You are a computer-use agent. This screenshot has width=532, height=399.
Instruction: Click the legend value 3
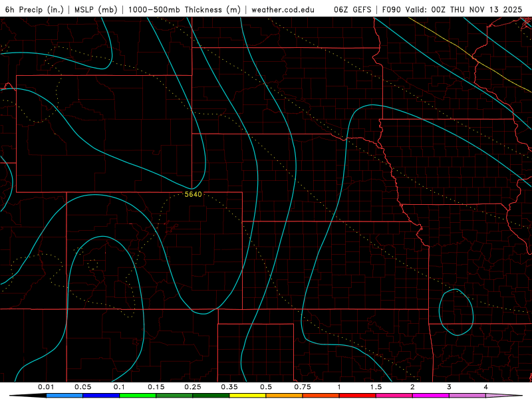450,387
